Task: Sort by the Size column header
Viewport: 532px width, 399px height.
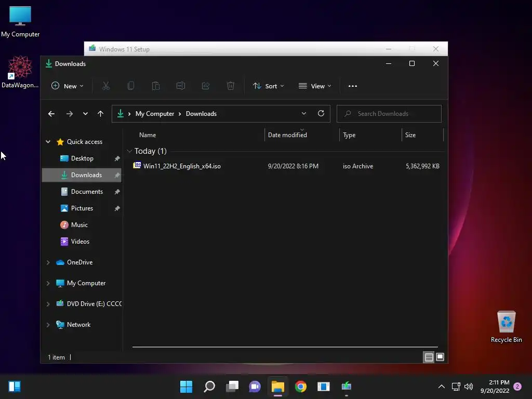Action: click(423, 135)
